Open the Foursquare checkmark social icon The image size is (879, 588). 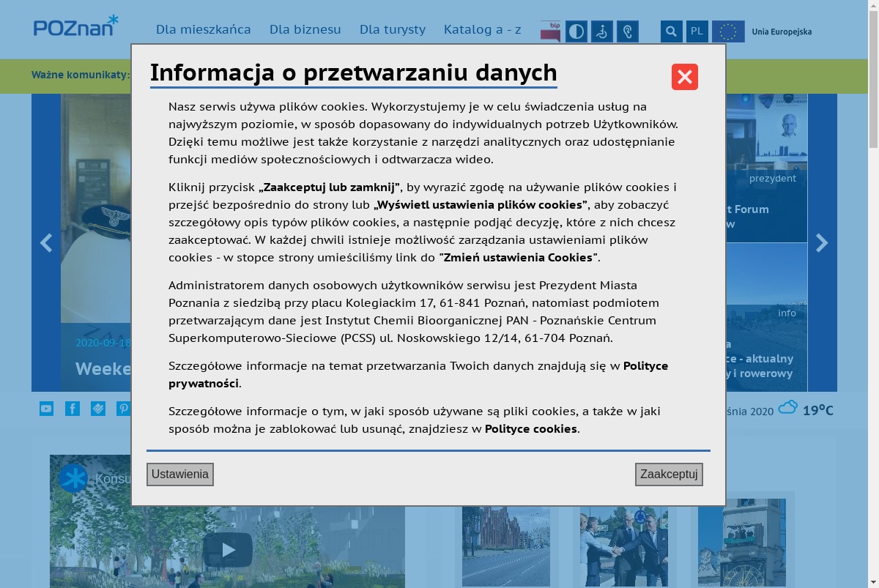[98, 409]
